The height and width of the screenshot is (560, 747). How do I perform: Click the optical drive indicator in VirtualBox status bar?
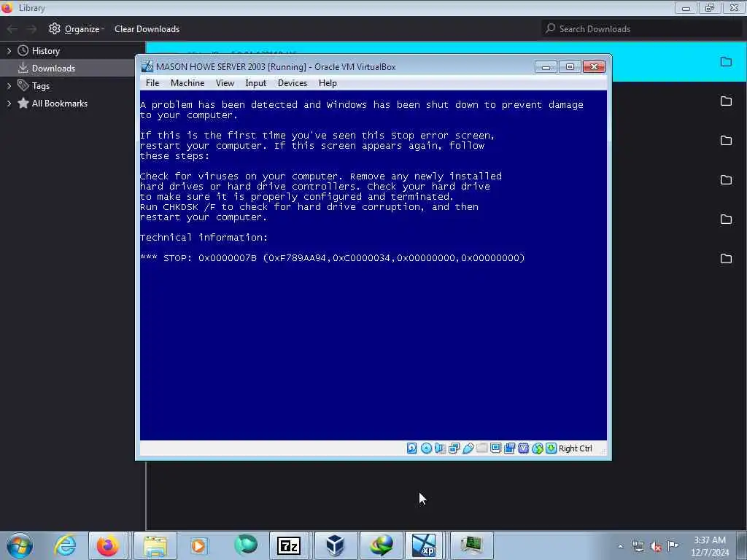[x=426, y=448]
